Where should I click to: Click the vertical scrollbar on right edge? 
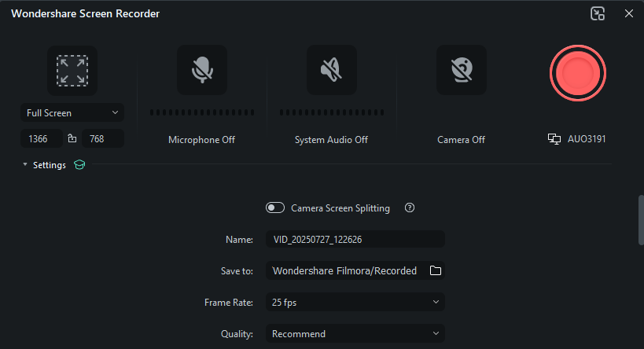641,220
